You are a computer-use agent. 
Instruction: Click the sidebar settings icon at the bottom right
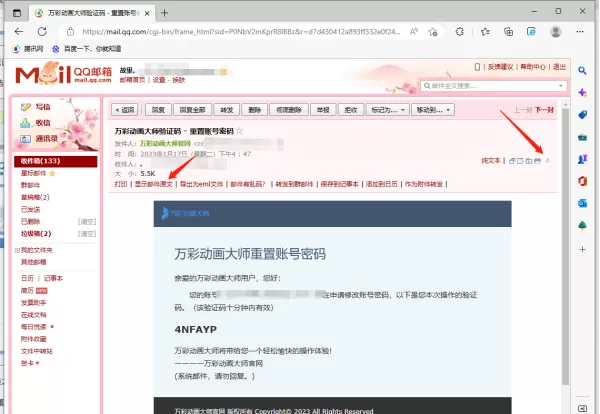point(582,409)
